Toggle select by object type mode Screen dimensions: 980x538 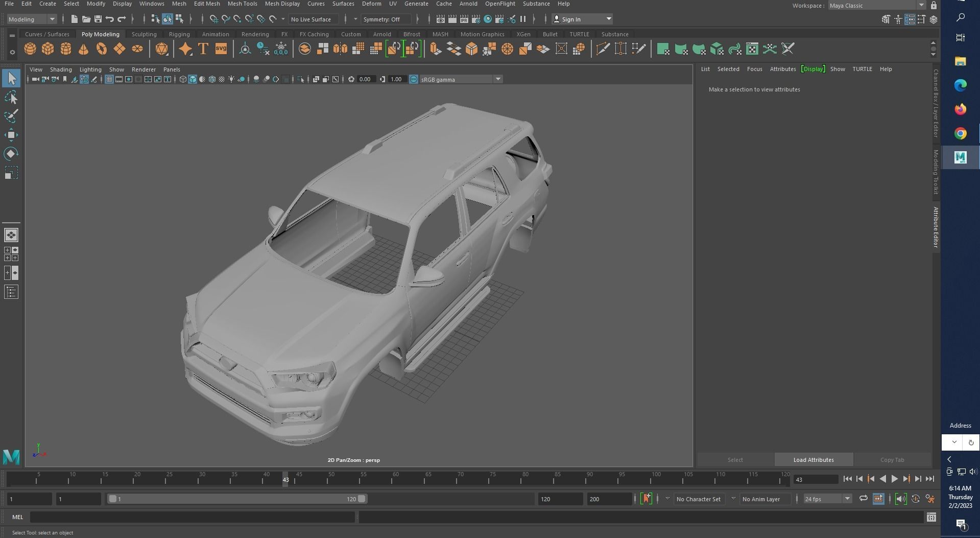tap(168, 19)
